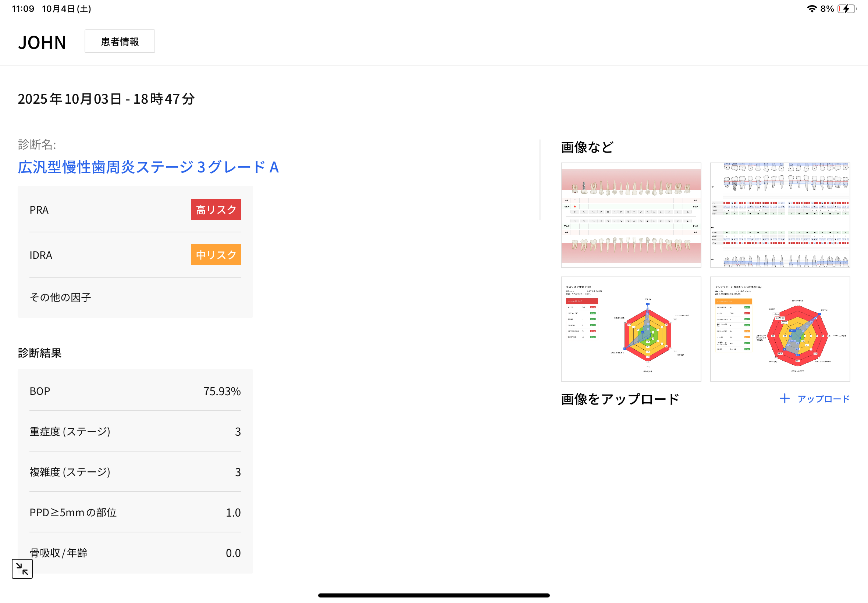Open the 3D teeth chart thumbnail
Screen dimensions: 868x603
[x=631, y=215]
